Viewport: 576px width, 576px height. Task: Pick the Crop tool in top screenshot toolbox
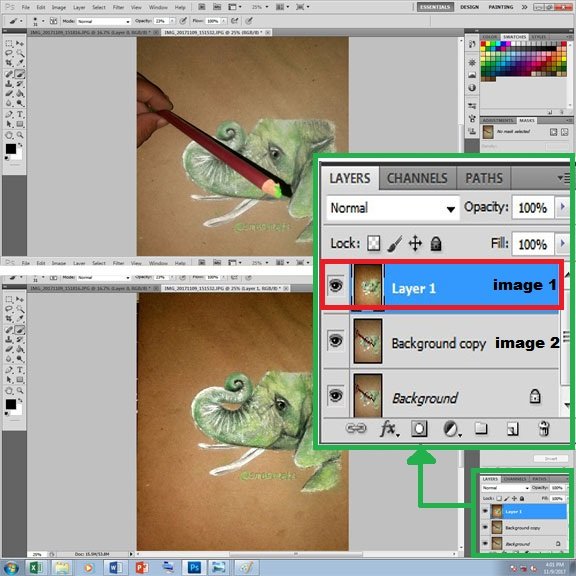point(9,63)
